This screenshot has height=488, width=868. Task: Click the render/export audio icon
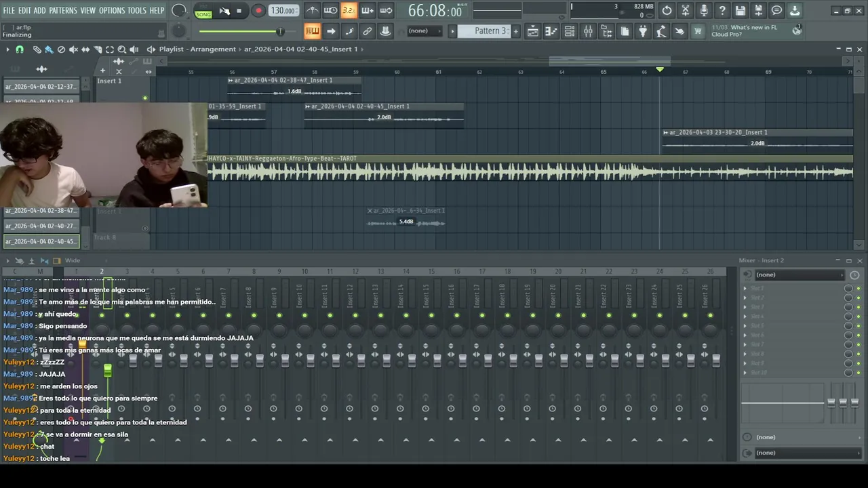759,10
